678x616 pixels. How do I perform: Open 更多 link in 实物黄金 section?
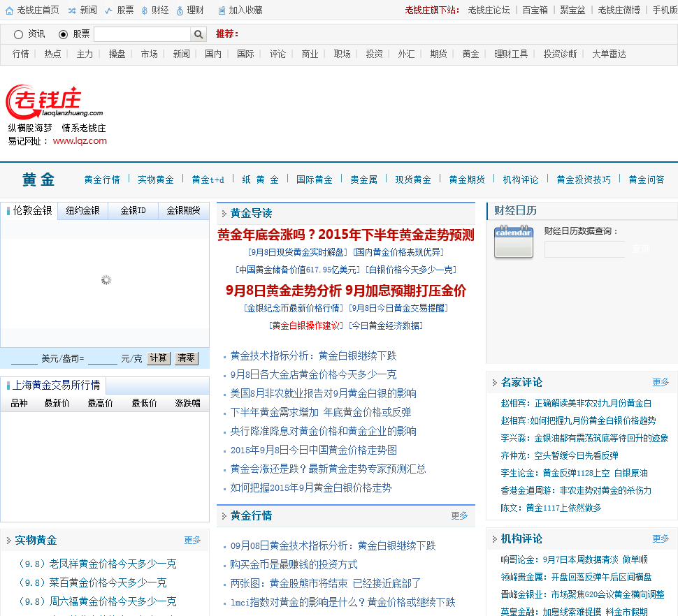[192, 541]
